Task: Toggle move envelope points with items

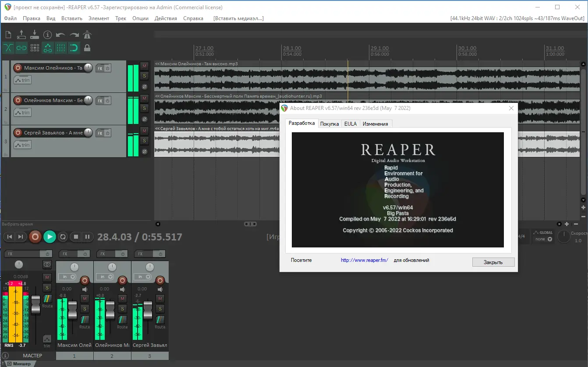Action: 48,48
